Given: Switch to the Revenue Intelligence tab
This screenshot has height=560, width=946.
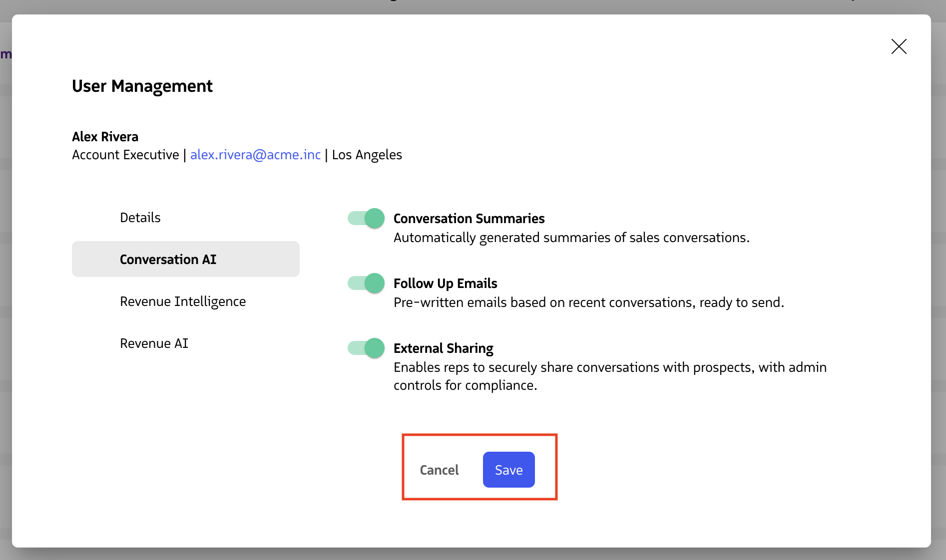Looking at the screenshot, I should tap(182, 301).
